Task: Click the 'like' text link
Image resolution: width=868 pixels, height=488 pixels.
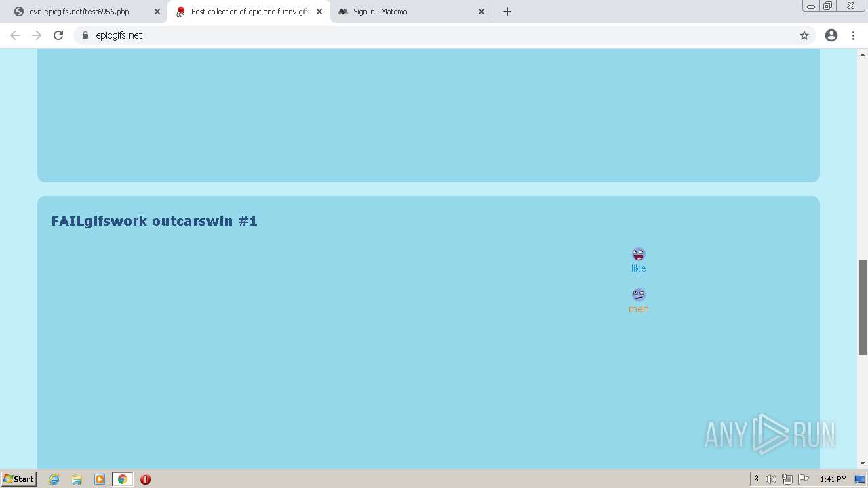Action: tap(638, 268)
